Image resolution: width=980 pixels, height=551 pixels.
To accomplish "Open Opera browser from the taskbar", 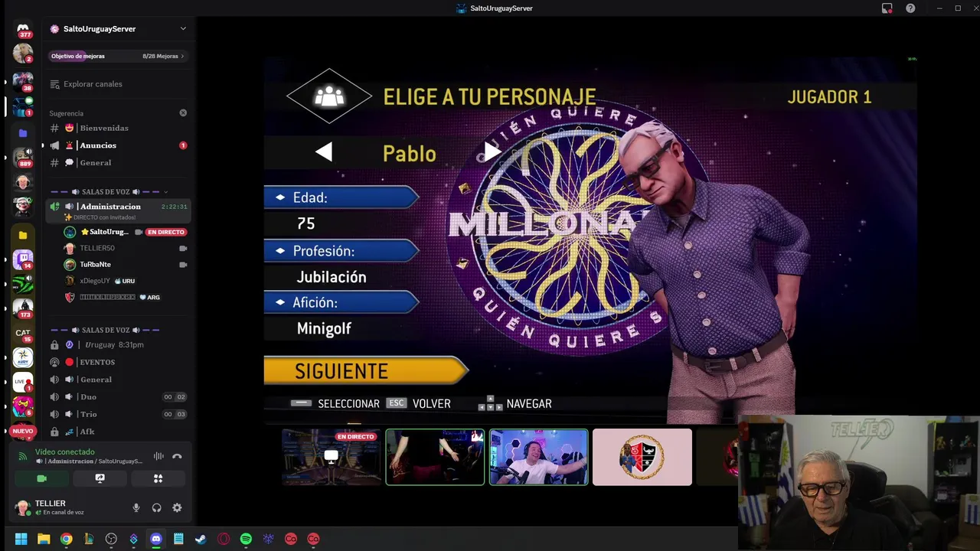I will pos(224,539).
